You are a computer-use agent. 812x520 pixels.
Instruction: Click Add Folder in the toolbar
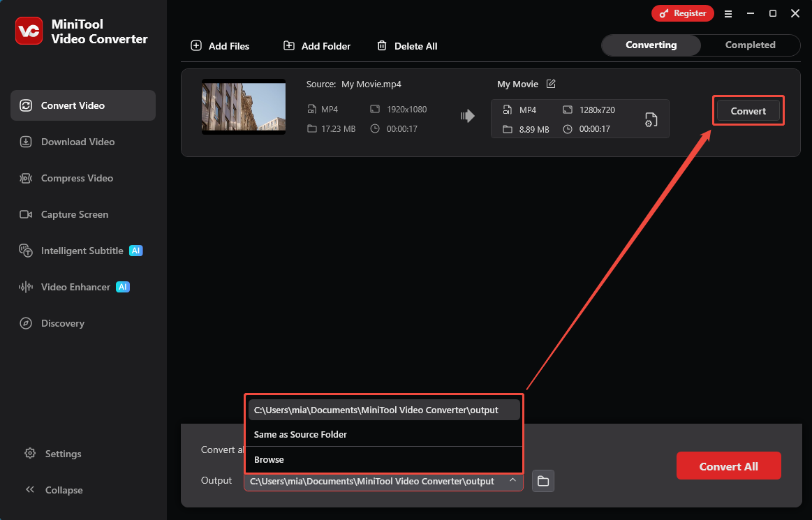coord(317,46)
